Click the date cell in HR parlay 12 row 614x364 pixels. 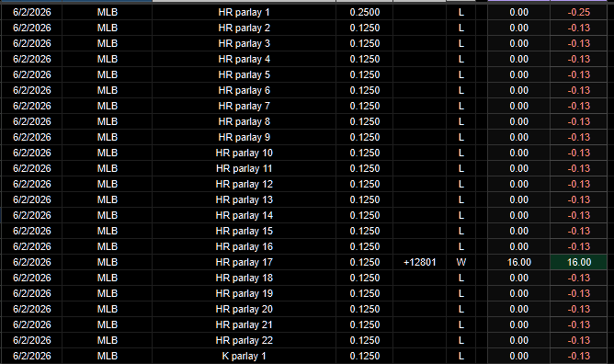[32, 184]
